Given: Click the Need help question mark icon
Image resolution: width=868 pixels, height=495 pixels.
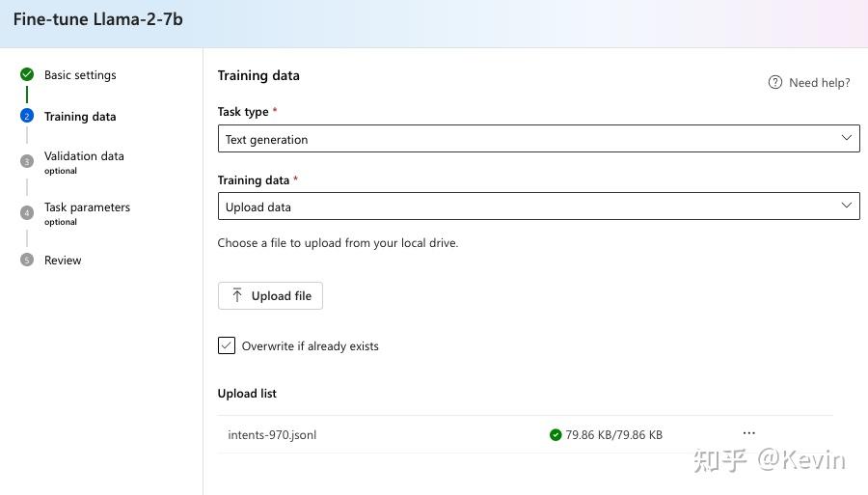Looking at the screenshot, I should tap(775, 82).
